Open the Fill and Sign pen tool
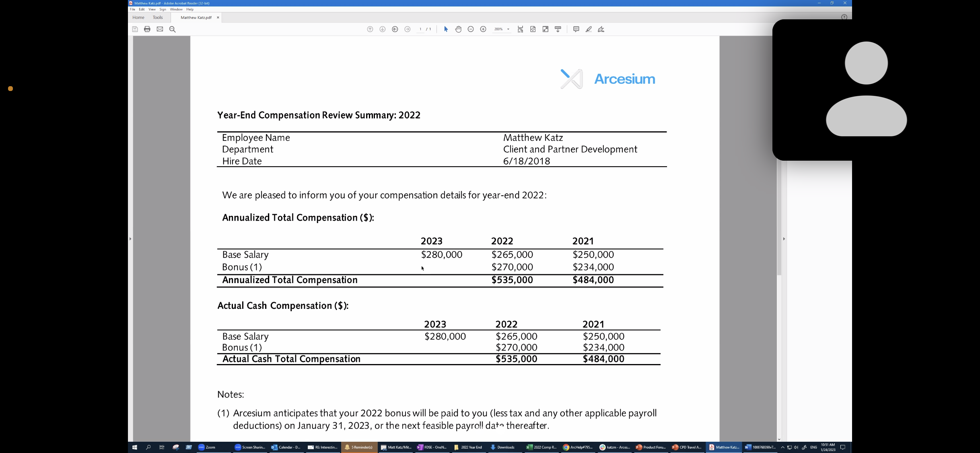The image size is (980, 453). coord(601,29)
